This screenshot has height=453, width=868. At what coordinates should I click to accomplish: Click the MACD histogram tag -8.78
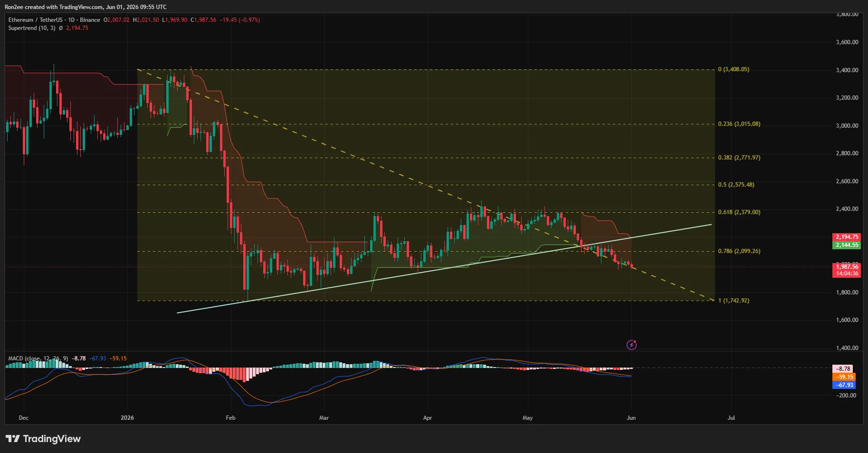(843, 369)
